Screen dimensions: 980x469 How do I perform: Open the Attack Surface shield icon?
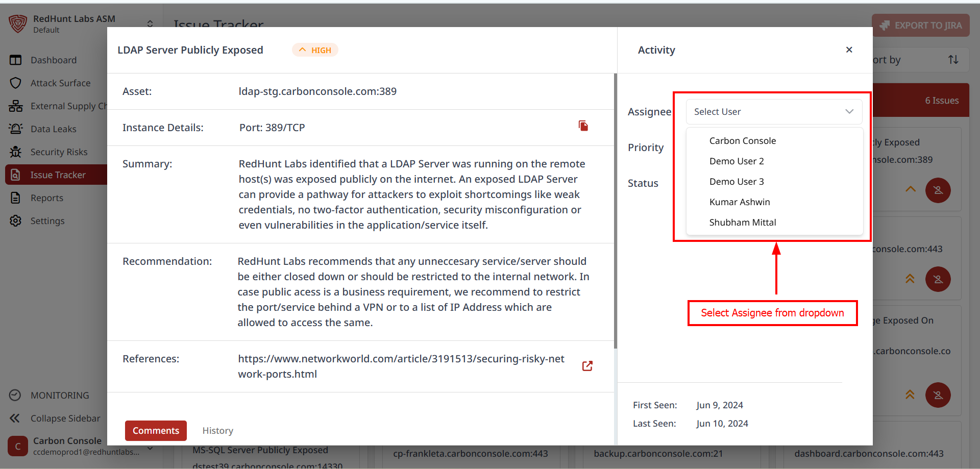(x=16, y=83)
